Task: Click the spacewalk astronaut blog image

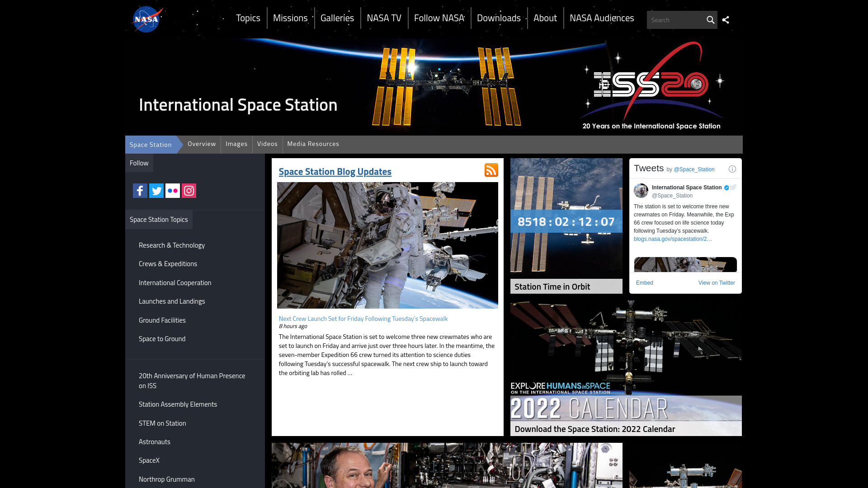Action: tap(387, 245)
